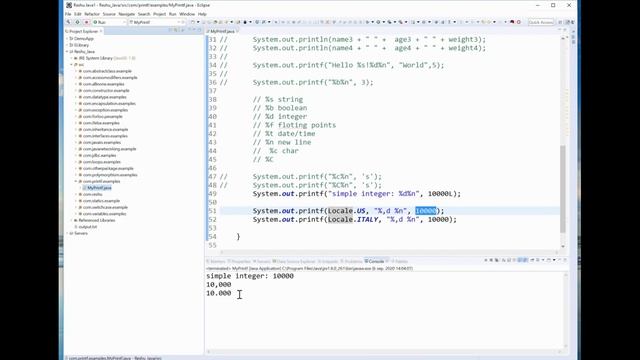This screenshot has width=640, height=360.
Task: Open the Source menu
Action: click(109, 14)
